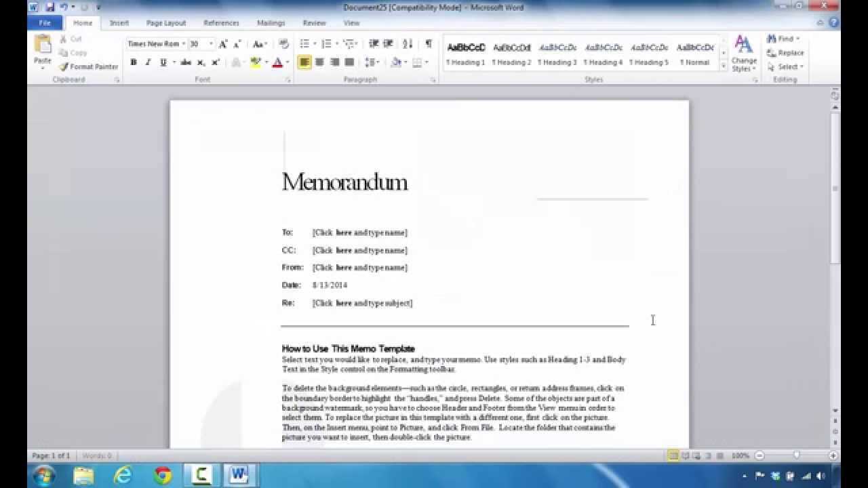
Task: Apply the Normal style
Action: 695,54
